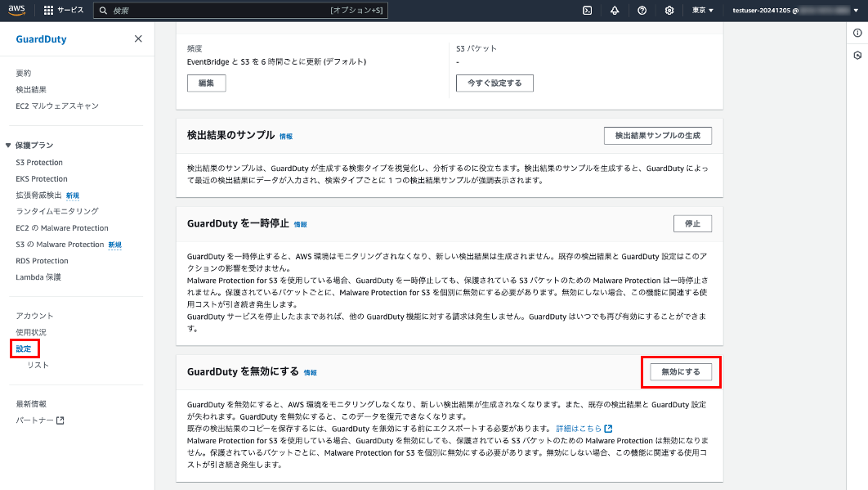Screen dimensions: 868x490
Task: Open 最新情報 in sidebar
Action: pyautogui.click(x=31, y=404)
